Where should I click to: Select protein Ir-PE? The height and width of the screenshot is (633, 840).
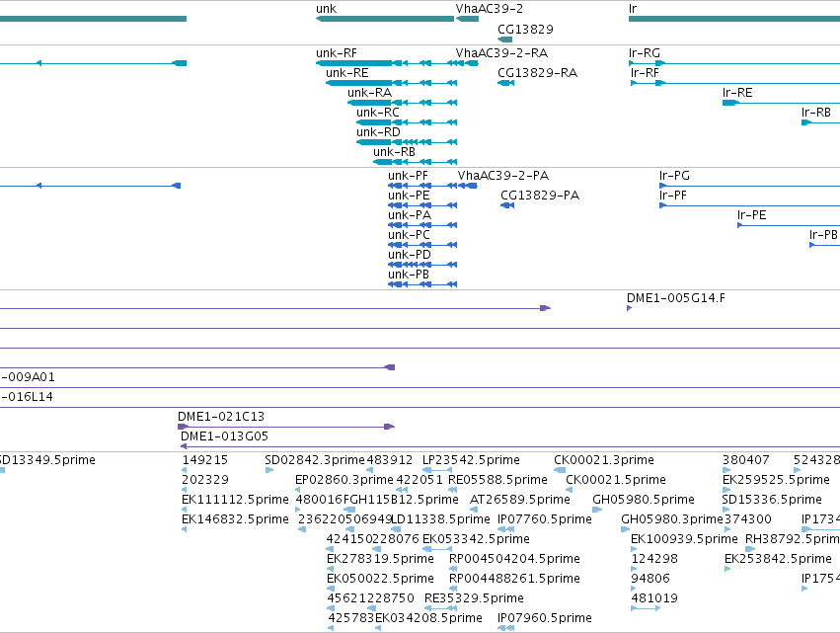point(789,226)
